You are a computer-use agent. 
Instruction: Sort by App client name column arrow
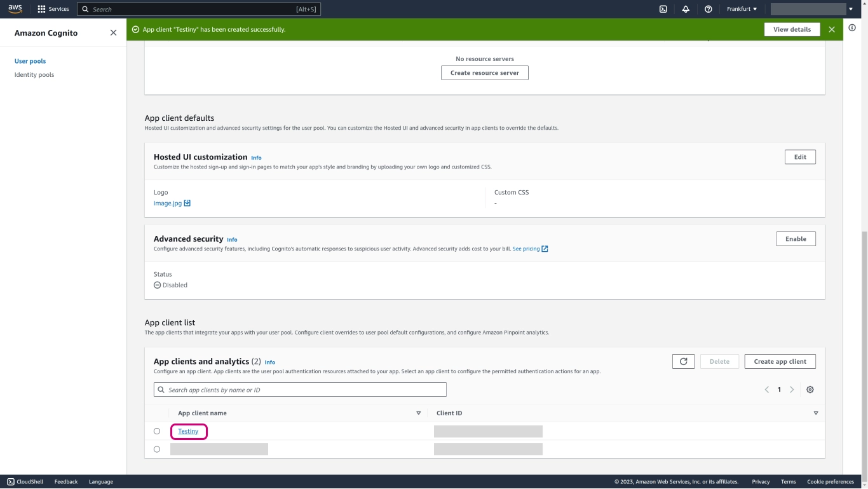point(418,413)
